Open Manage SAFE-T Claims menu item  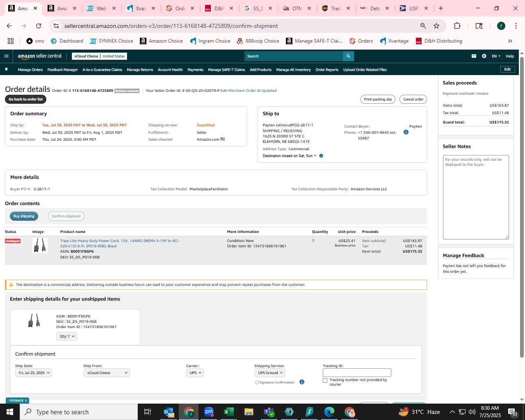click(x=226, y=70)
